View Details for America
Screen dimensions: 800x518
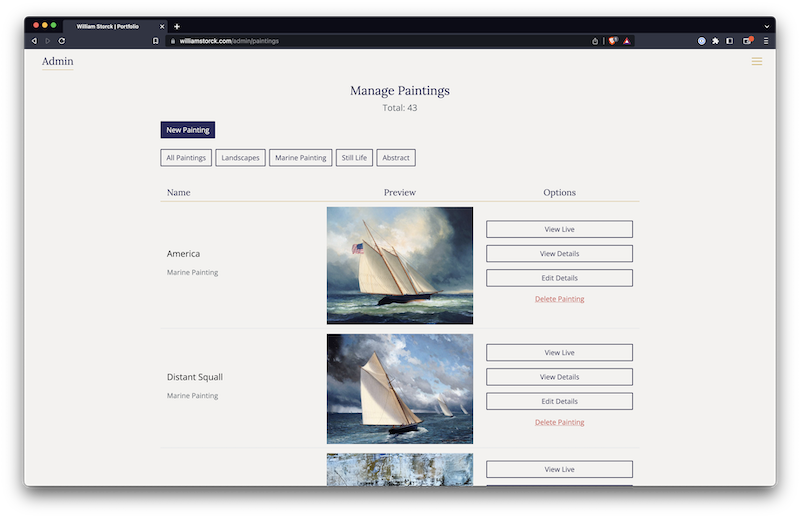click(559, 254)
